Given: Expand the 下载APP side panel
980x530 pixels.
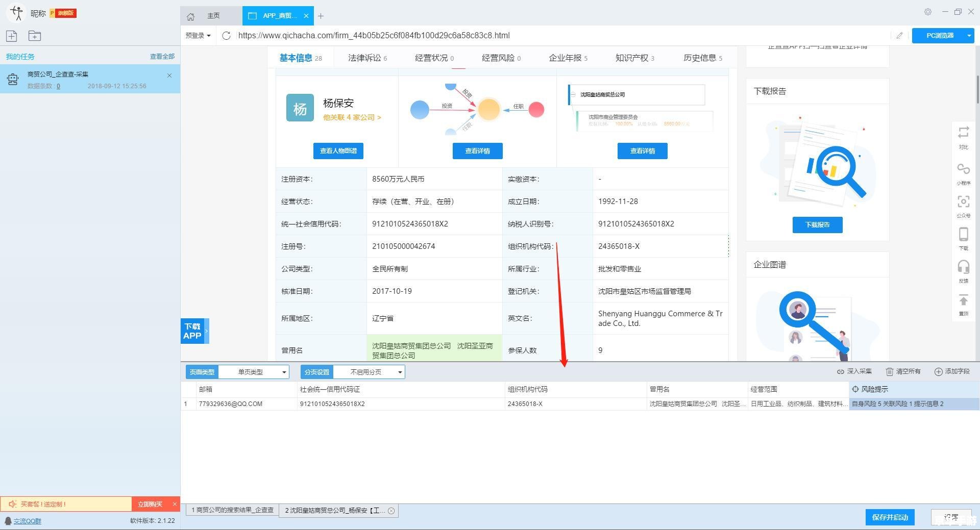Looking at the screenshot, I should coord(206,331).
